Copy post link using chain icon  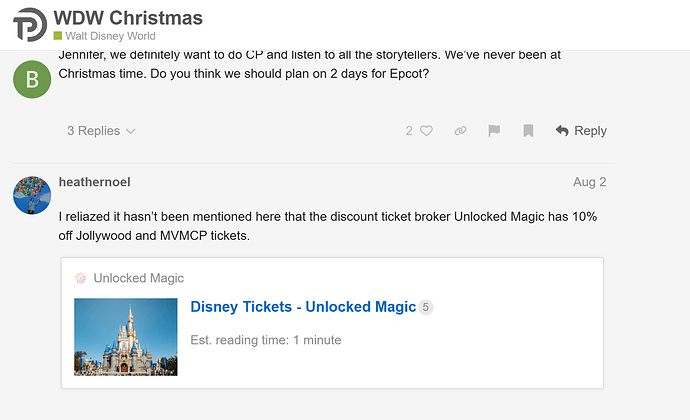point(460,131)
